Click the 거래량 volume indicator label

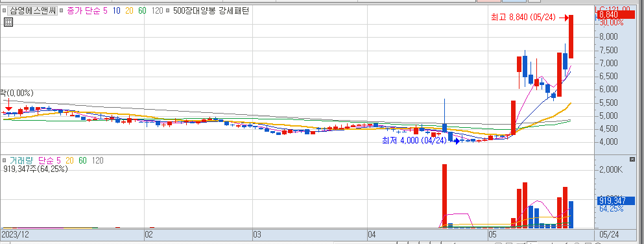click(22, 161)
